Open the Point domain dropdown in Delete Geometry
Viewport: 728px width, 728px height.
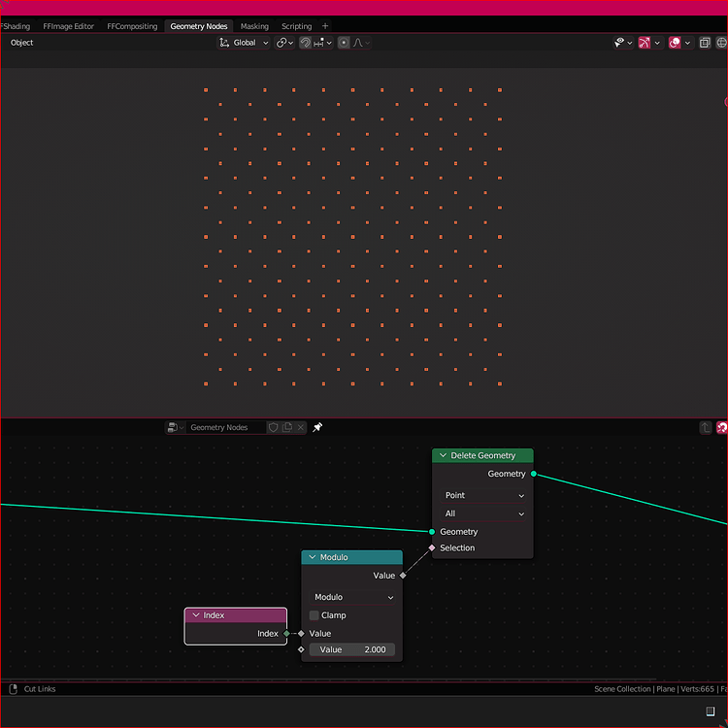pyautogui.click(x=483, y=495)
